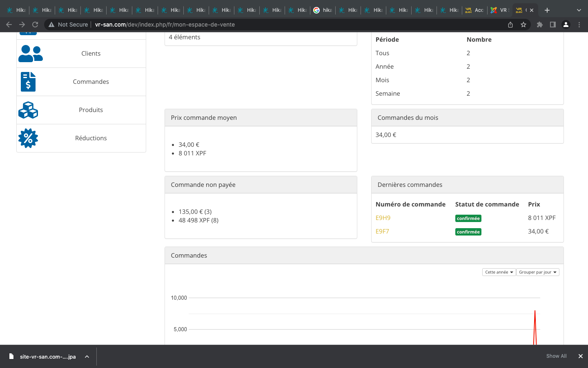Viewport: 588px width, 368px height.
Task: Open the Commandes invoice icon
Action: [x=28, y=82]
